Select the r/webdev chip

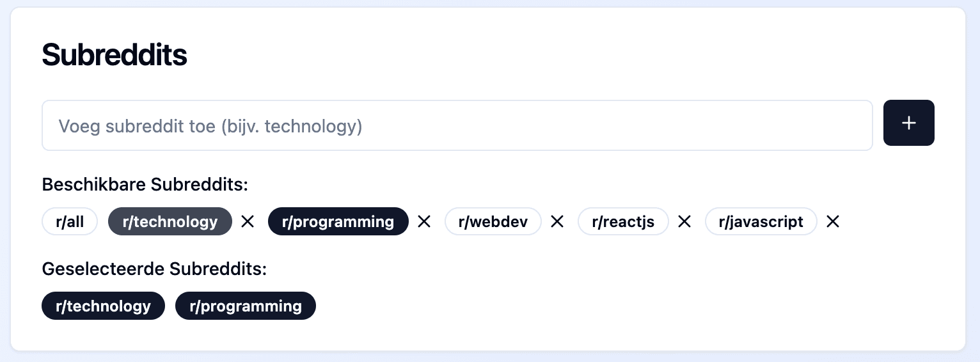pyautogui.click(x=493, y=222)
